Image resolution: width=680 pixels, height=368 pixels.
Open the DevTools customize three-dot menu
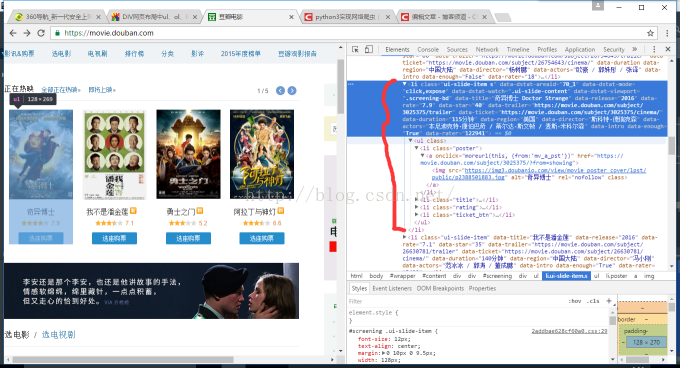pos(654,49)
